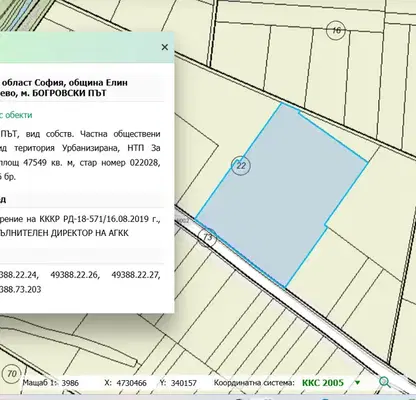Click the popup's green header bar
Image resolution: width=416 pixels, height=400 pixels.
click(87, 47)
